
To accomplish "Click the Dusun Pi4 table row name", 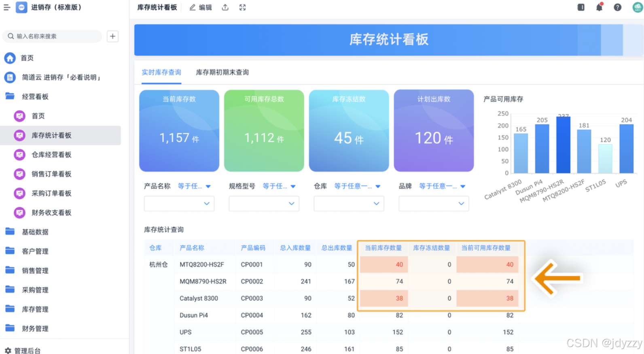I will 194,315.
